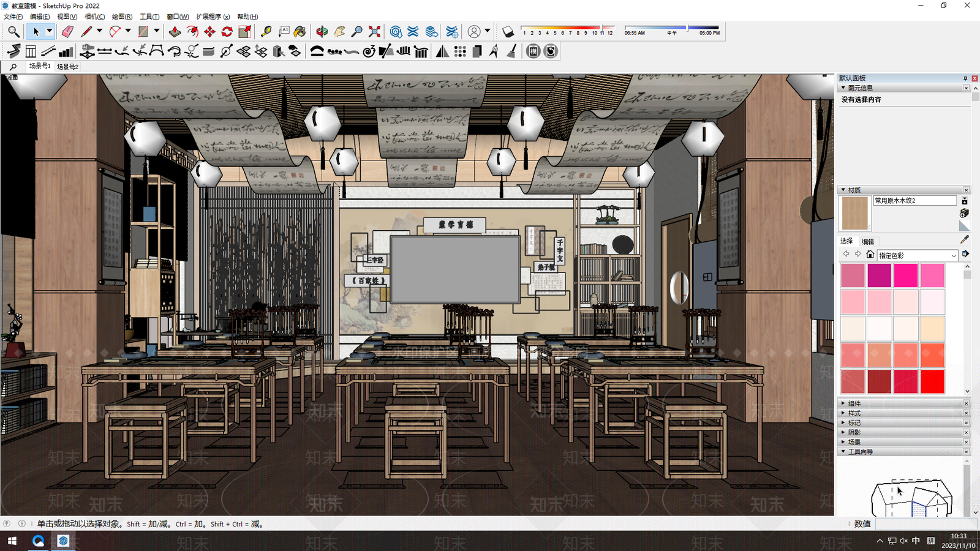This screenshot has height=551, width=980.
Task: Select the Scale tool
Action: pos(244,31)
